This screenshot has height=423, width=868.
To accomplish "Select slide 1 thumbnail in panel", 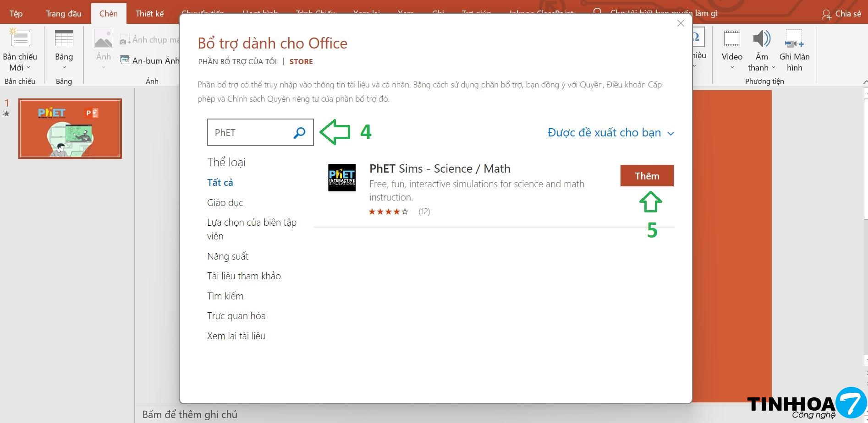I will tap(70, 129).
